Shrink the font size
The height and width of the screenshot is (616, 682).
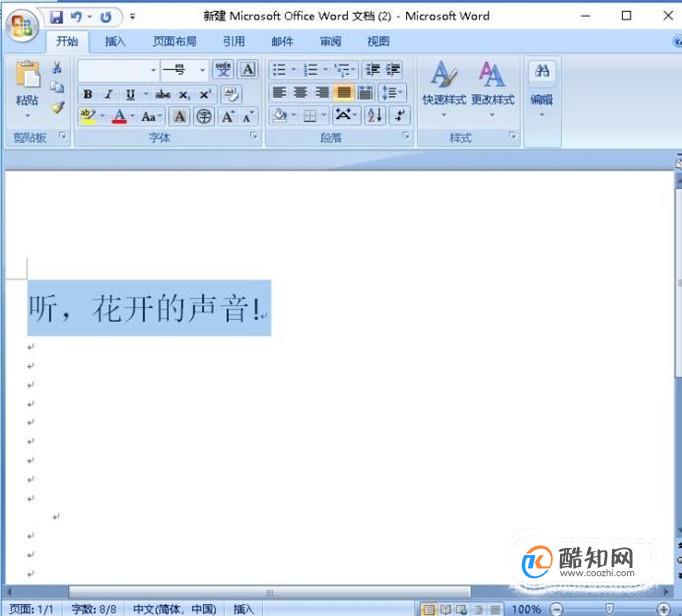(x=248, y=116)
